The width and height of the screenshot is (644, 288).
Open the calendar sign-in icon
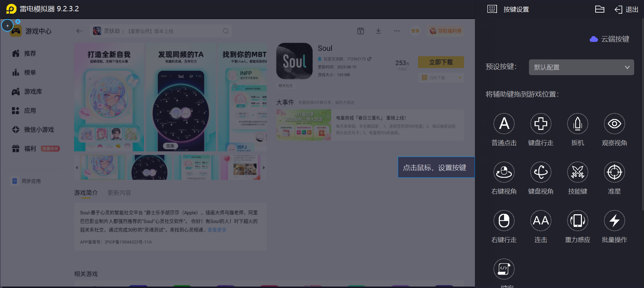(x=361, y=31)
